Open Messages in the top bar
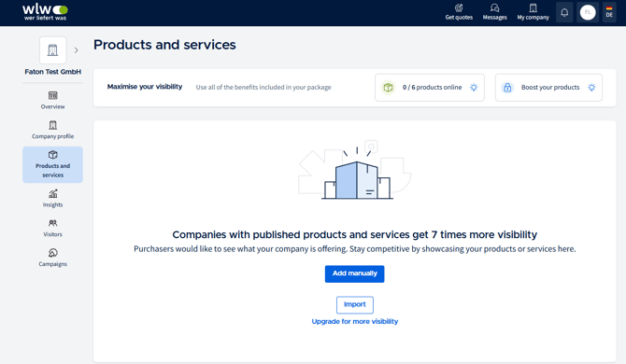 tap(494, 12)
